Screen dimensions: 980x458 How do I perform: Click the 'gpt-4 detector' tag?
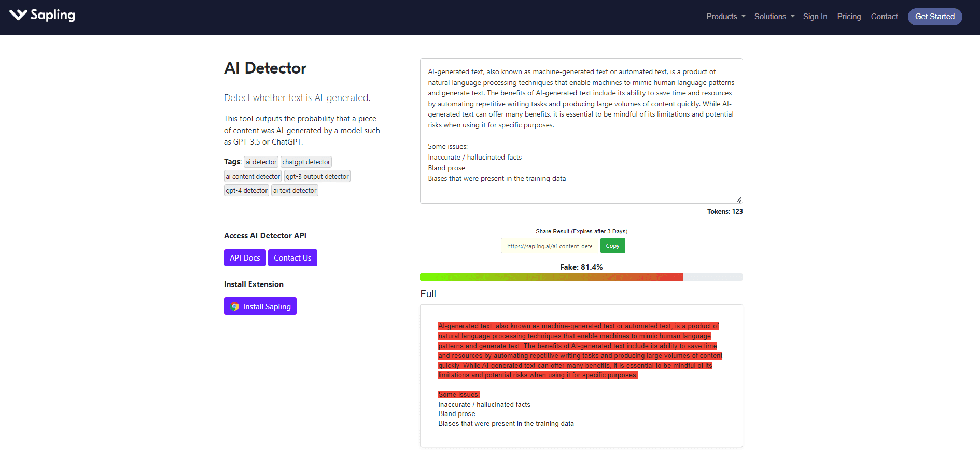[x=246, y=191]
